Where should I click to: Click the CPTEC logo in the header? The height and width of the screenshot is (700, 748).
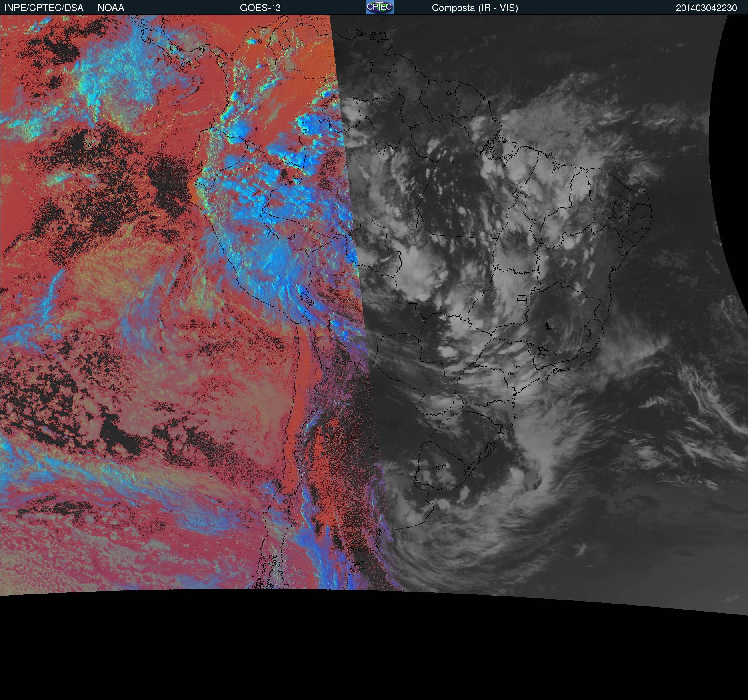coord(380,7)
